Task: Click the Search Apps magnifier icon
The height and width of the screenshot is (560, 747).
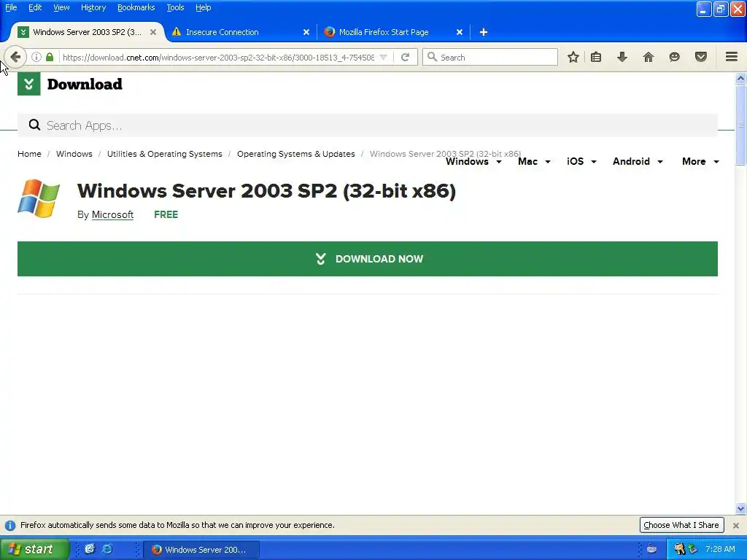Action: [x=34, y=125]
